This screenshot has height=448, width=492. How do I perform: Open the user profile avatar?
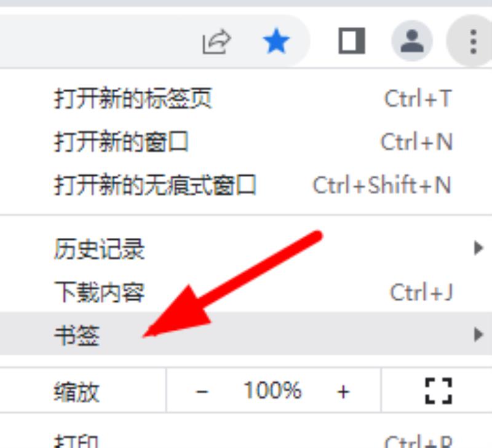412,41
